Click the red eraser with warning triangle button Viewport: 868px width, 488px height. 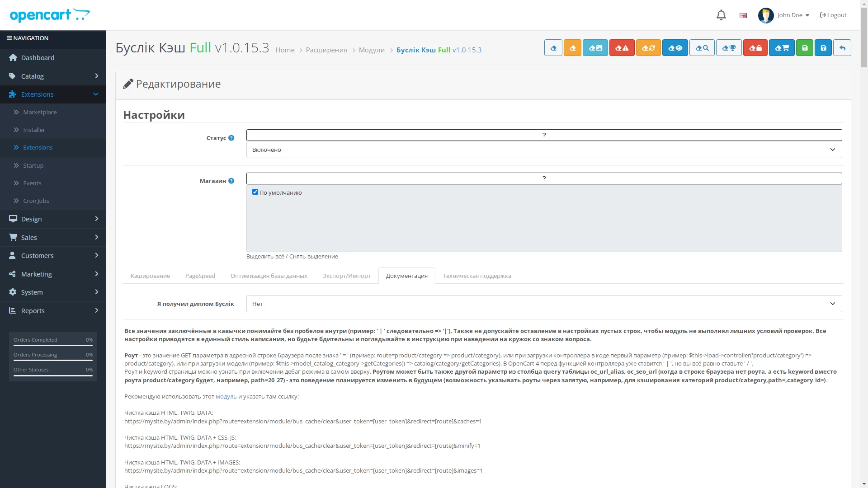pyautogui.click(x=622, y=48)
